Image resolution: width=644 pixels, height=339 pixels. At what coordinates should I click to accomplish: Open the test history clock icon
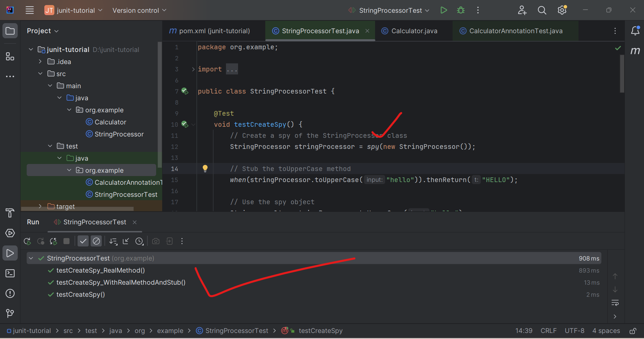139,241
